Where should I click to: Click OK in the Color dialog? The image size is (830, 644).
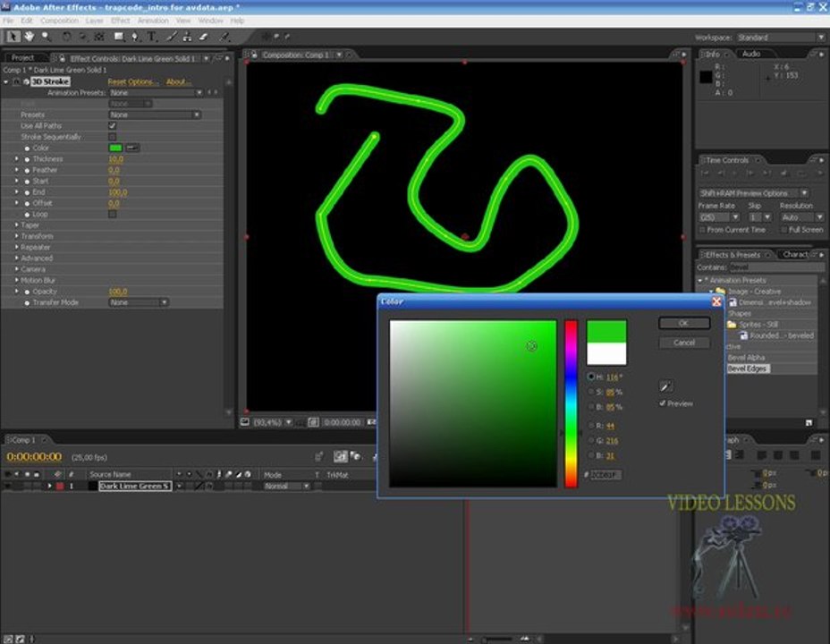pyautogui.click(x=684, y=323)
